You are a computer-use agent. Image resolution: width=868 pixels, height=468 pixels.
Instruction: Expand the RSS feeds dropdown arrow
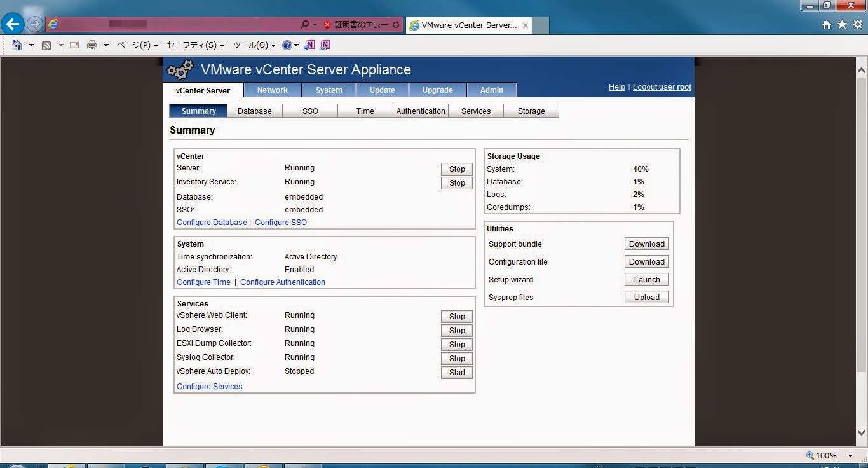pos(61,45)
